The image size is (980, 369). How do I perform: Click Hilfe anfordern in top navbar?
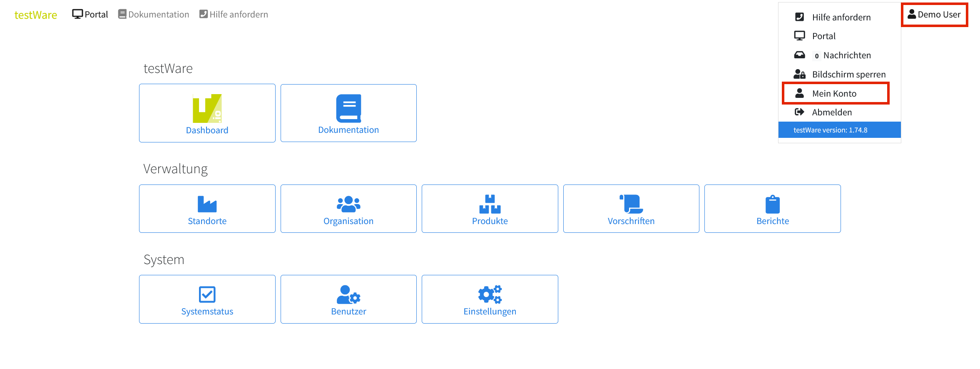point(234,15)
